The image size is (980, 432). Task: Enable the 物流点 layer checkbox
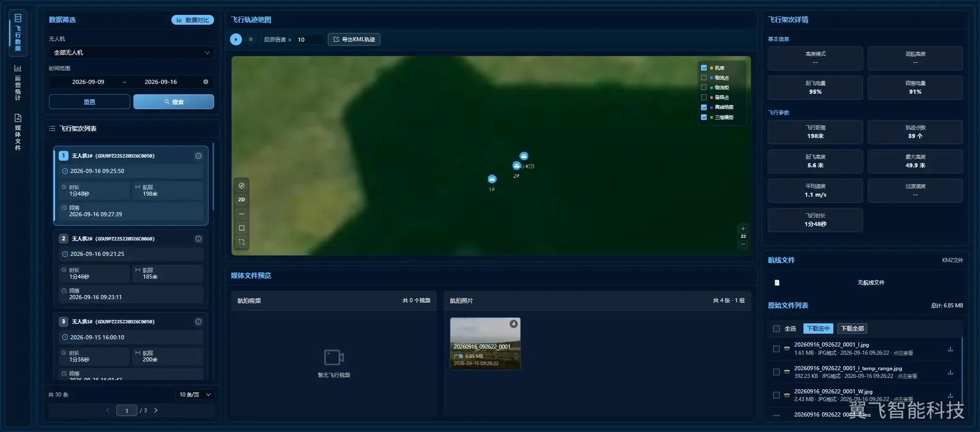[x=704, y=78]
